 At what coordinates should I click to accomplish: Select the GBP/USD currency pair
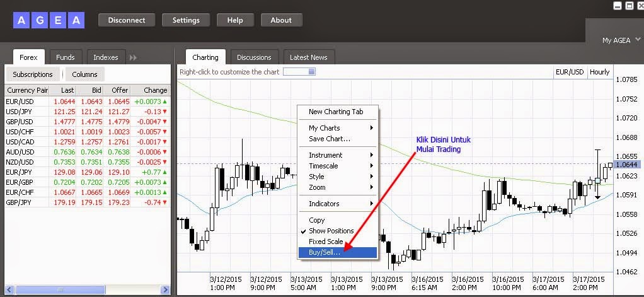20,122
